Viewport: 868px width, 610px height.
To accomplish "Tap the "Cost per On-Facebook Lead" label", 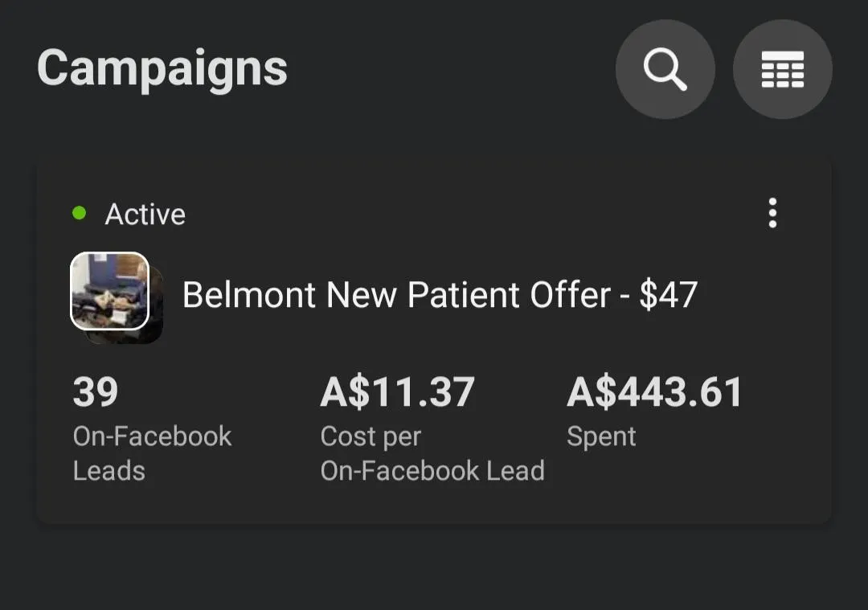I will (x=432, y=453).
